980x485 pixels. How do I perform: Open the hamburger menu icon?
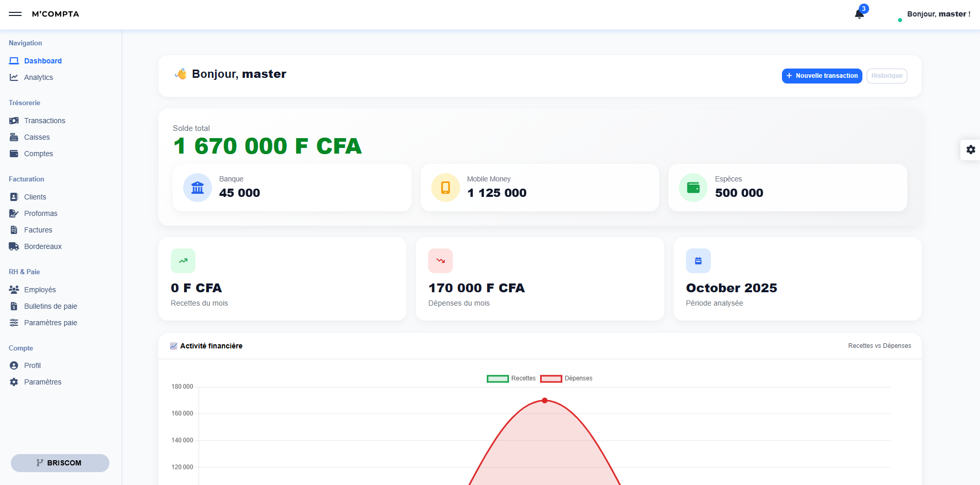pos(15,14)
